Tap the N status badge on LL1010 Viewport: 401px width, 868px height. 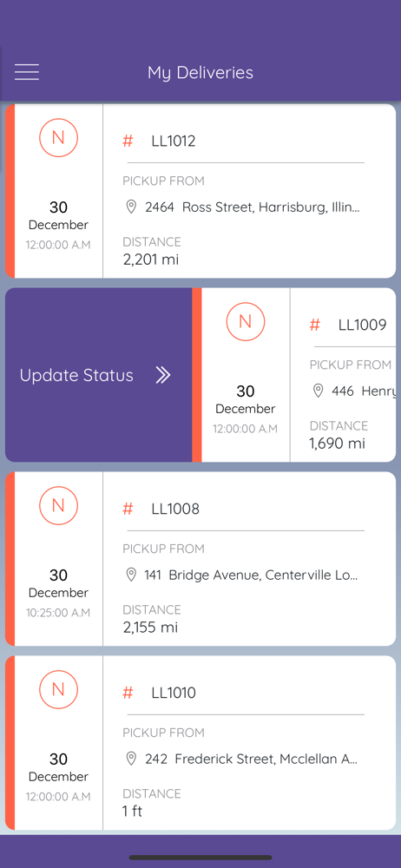(x=58, y=689)
